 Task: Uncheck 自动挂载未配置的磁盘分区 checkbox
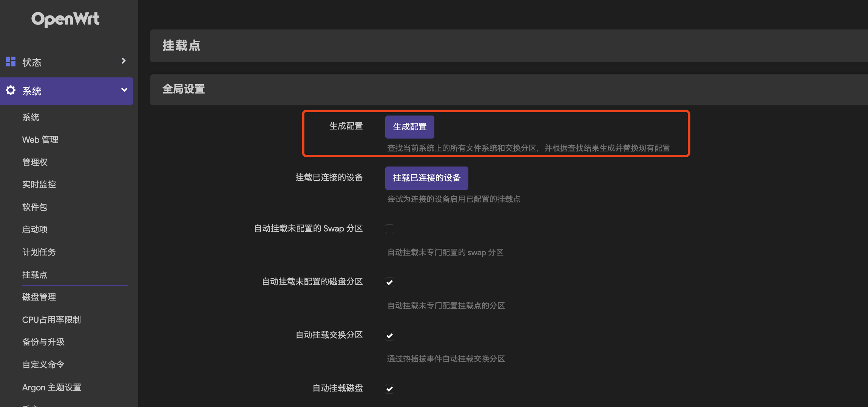coord(389,282)
